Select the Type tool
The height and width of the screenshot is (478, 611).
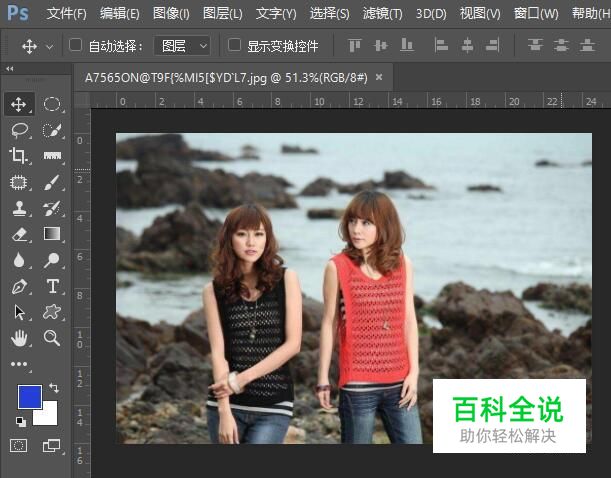53,286
